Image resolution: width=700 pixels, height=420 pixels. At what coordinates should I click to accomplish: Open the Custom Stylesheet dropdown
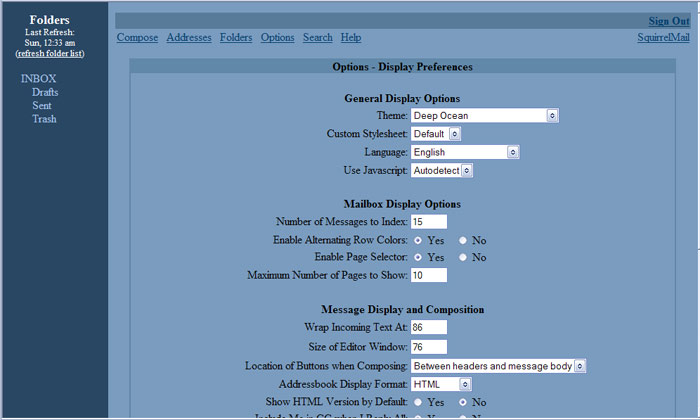pyautogui.click(x=435, y=134)
